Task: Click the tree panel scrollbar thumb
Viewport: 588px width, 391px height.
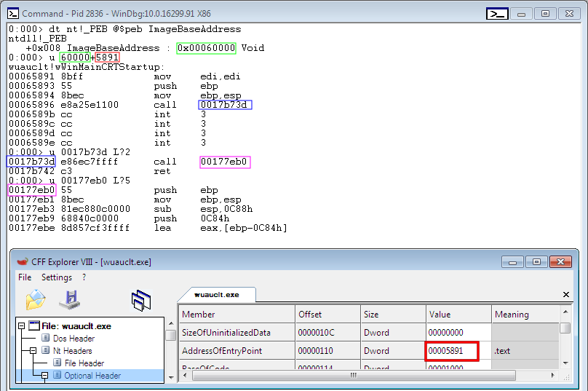Action: (171, 335)
